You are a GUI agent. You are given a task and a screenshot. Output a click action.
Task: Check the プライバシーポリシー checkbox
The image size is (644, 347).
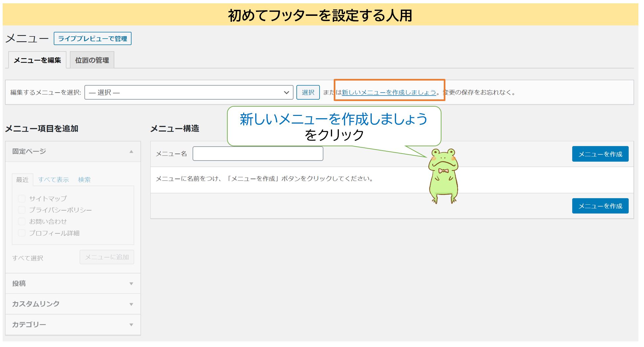coord(22,210)
